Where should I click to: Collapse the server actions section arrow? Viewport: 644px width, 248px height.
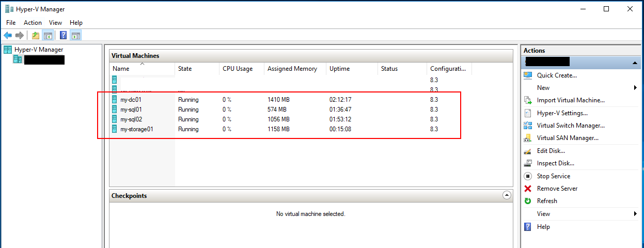pos(635,63)
